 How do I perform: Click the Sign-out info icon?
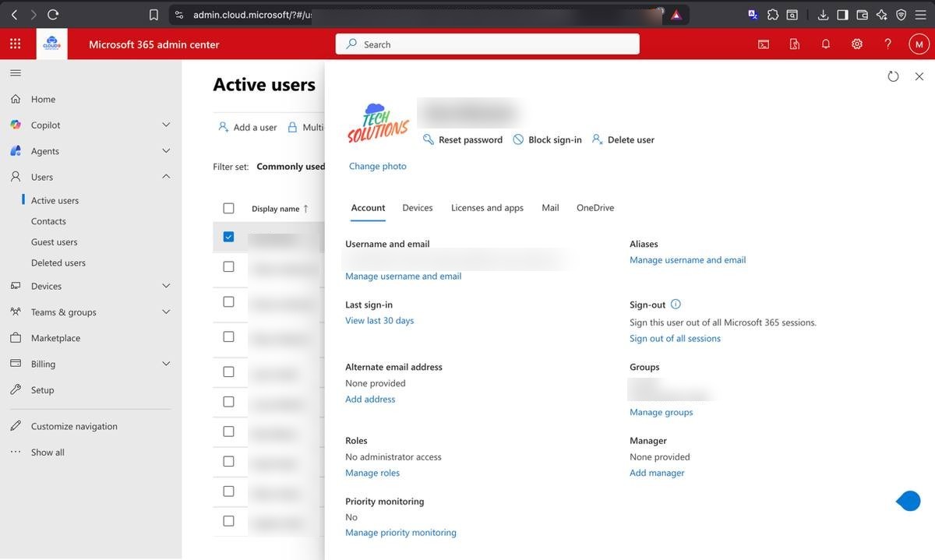point(676,305)
